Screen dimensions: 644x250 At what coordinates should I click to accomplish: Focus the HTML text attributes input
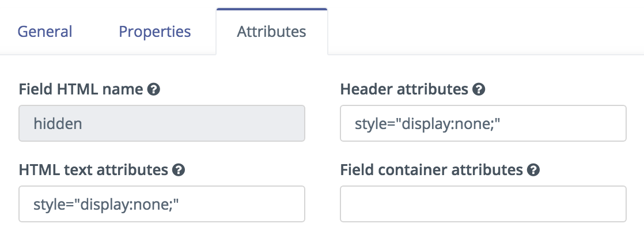[162, 204]
